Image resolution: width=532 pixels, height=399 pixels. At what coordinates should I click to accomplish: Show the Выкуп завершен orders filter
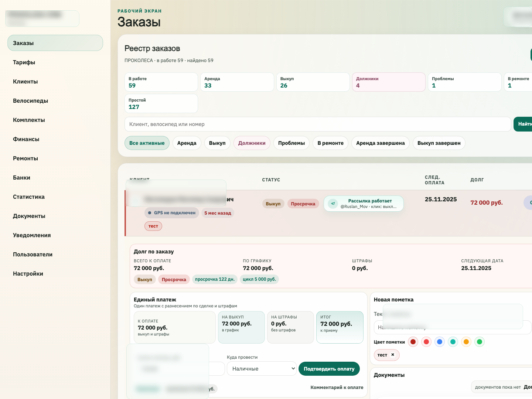[x=439, y=143]
